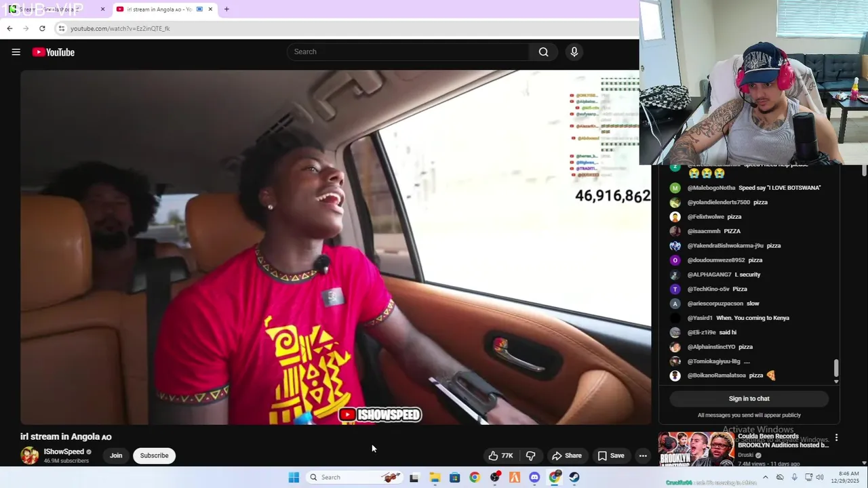
Task: Click chat user @doudoumweze8952
Action: 716,260
